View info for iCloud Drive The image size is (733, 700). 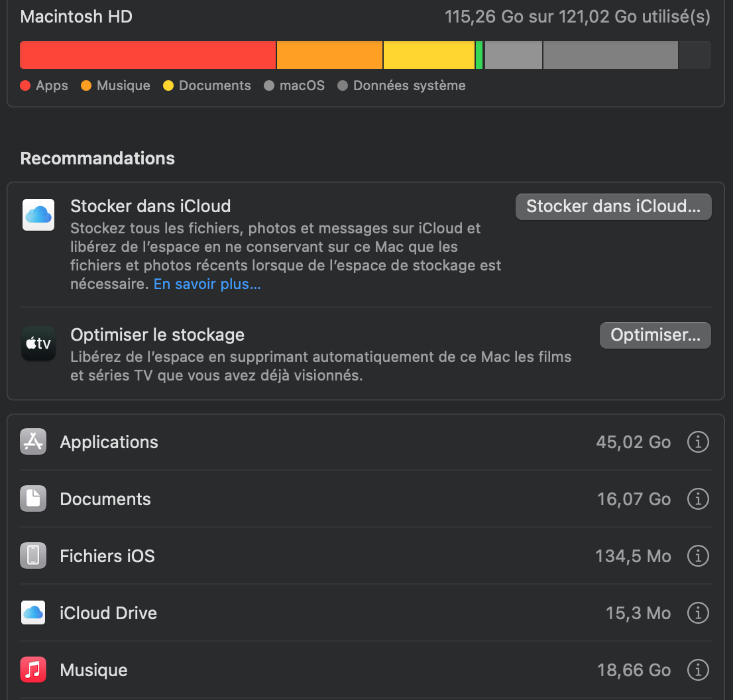pyautogui.click(x=697, y=612)
